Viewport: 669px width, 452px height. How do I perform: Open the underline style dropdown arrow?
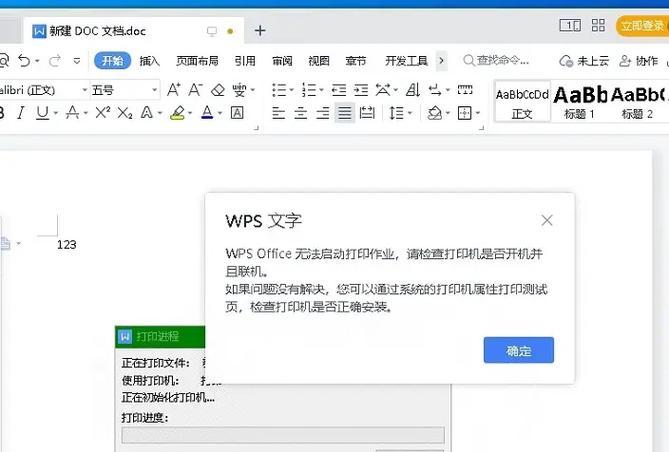pyautogui.click(x=55, y=114)
